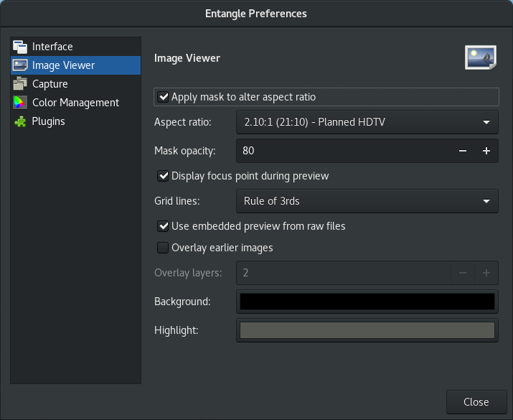
Task: Click the Background label
Action: tap(182, 302)
